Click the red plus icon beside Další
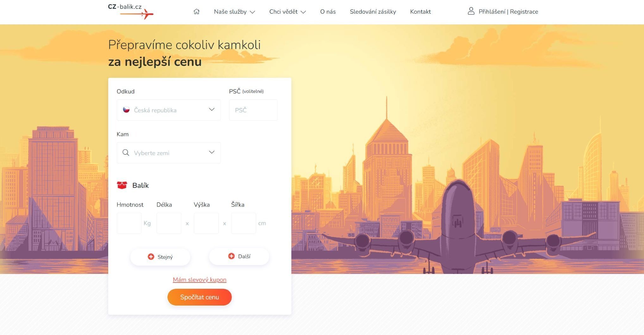Screen dimensions: 644x335 click(x=231, y=256)
